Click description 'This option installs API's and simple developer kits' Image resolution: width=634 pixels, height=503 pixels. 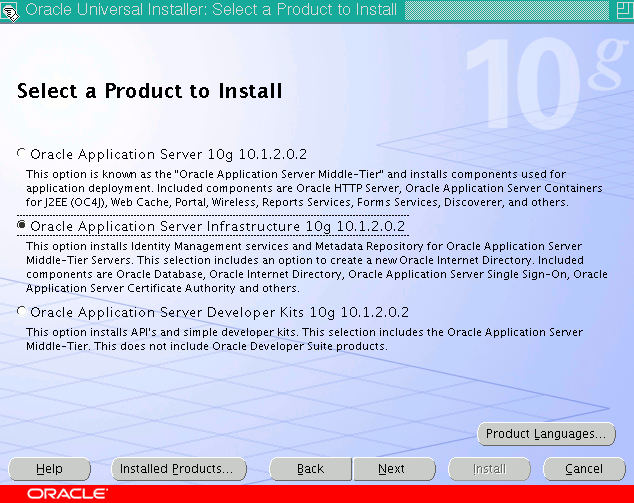(162, 332)
